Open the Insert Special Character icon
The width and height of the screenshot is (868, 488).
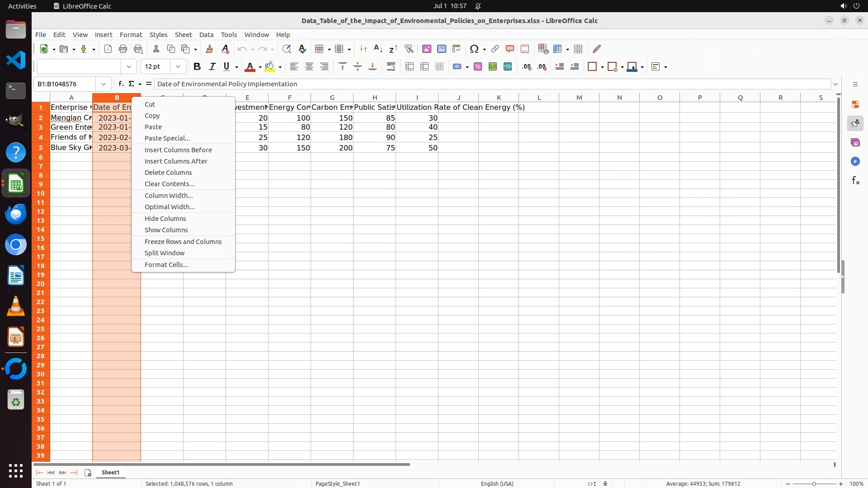pyautogui.click(x=474, y=49)
